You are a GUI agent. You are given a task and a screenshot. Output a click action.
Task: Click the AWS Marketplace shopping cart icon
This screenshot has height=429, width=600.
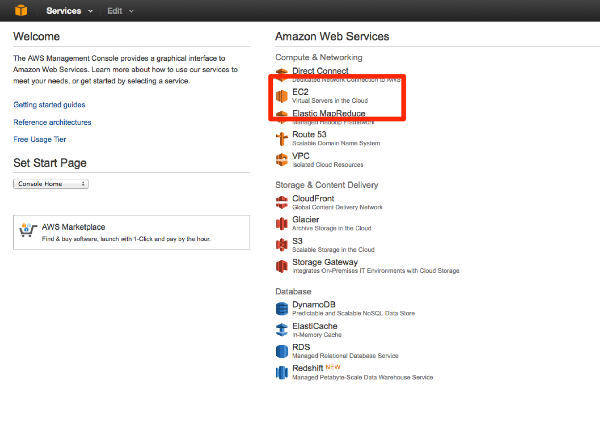(28, 230)
